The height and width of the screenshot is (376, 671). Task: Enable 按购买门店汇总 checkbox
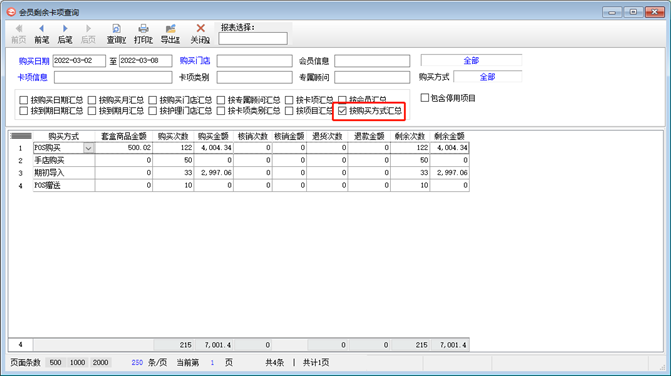pyautogui.click(x=152, y=100)
